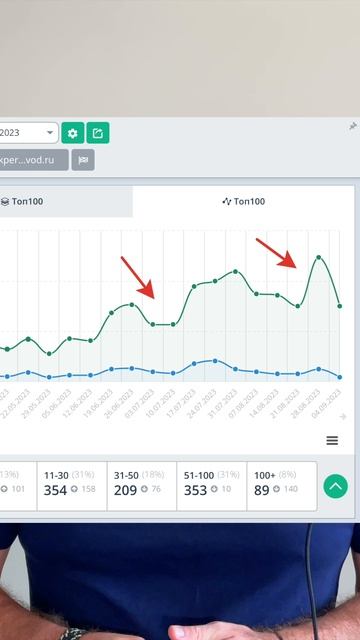Click blue line point at 24.07.2023
The image size is (360, 640).
click(x=215, y=361)
